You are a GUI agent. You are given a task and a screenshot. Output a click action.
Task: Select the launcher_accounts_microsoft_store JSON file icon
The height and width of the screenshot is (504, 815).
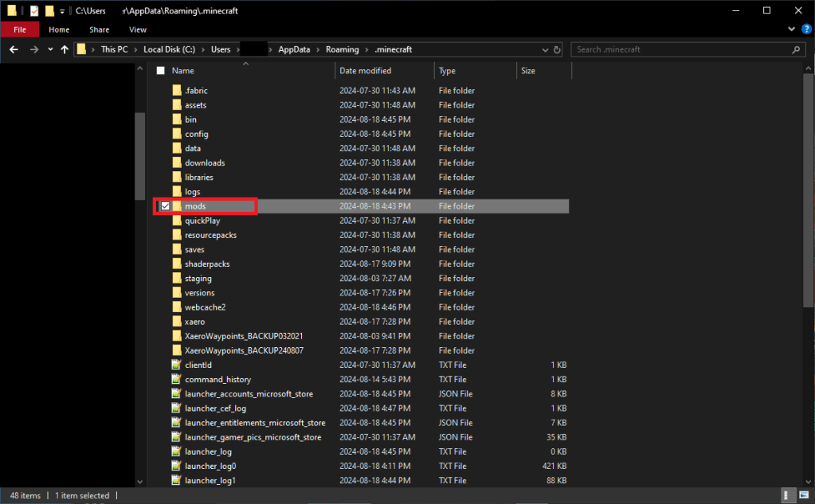click(177, 393)
